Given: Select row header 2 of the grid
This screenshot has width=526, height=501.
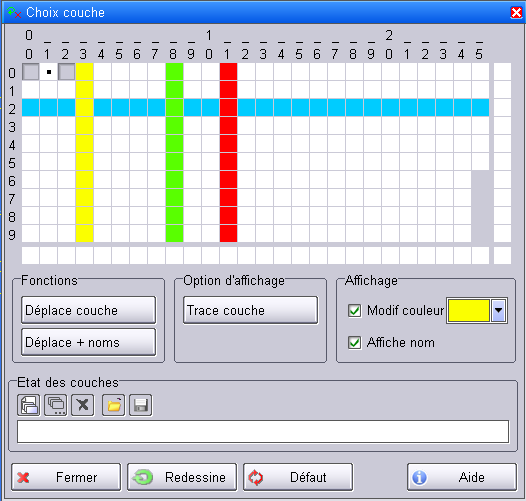Looking at the screenshot, I should [x=12, y=109].
